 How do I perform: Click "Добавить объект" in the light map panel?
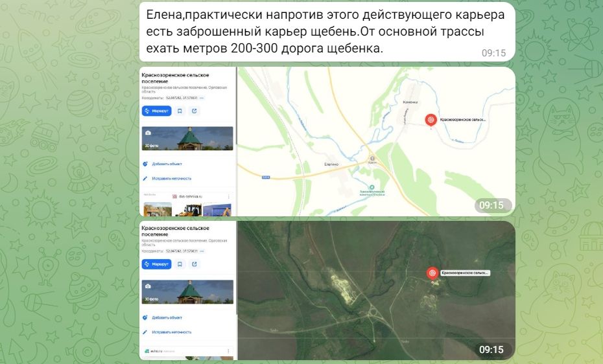coord(167,164)
